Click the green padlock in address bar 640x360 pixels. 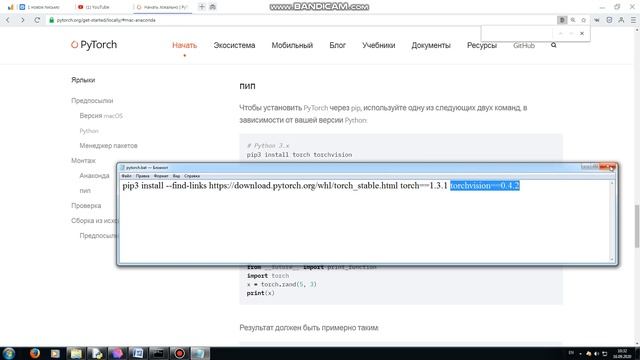pyautogui.click(x=52, y=20)
